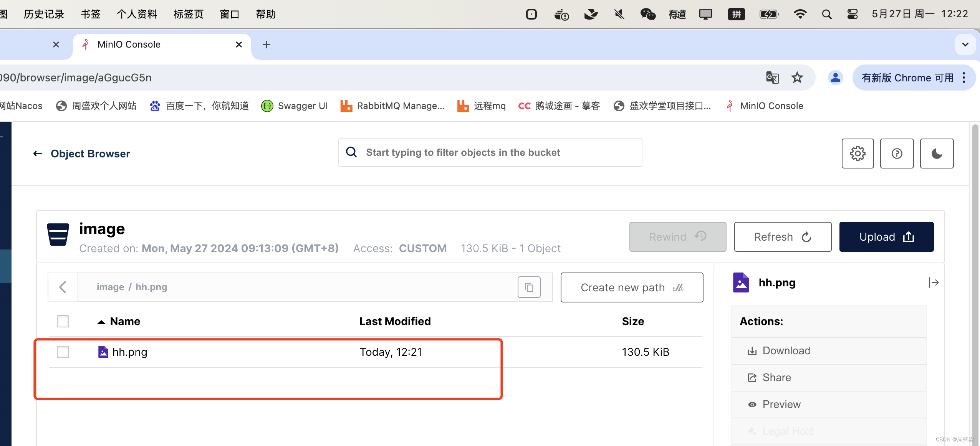
Task: Open Spotlight search in menu bar
Action: click(x=827, y=14)
